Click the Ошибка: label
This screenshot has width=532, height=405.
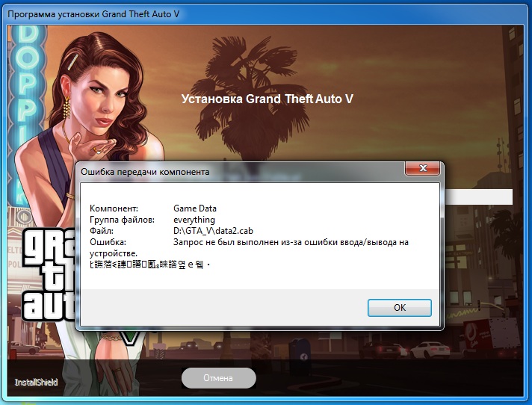[x=108, y=242]
